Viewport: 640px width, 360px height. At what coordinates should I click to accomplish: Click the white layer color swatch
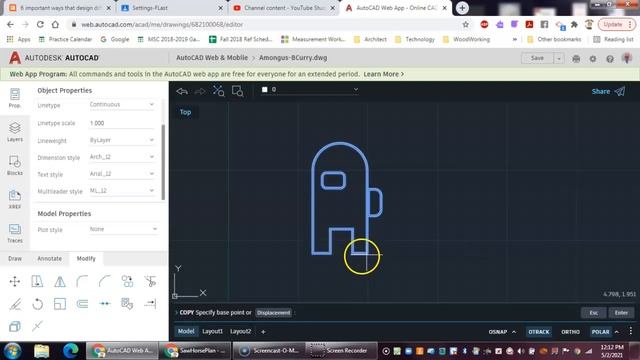click(x=264, y=89)
